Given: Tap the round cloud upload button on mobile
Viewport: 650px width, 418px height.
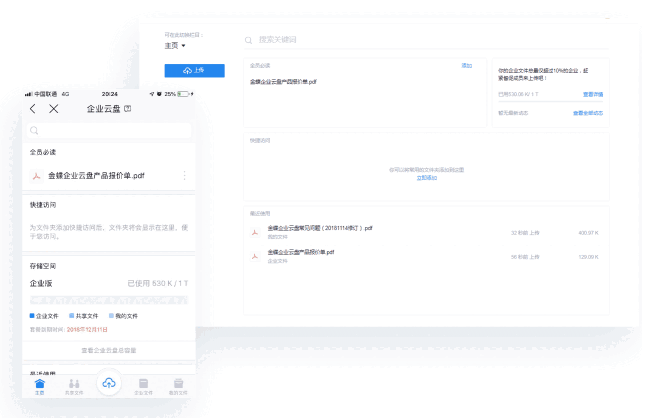Looking at the screenshot, I should click(109, 383).
